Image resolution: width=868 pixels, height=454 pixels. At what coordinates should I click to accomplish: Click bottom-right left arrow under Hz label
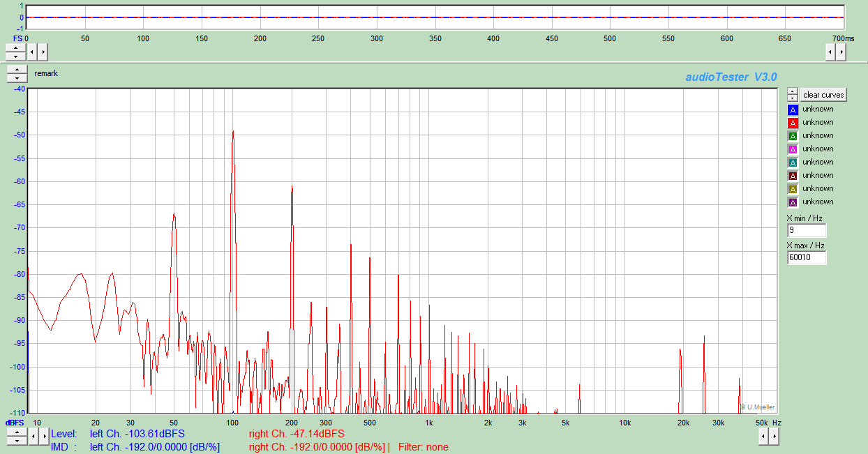coord(763,437)
